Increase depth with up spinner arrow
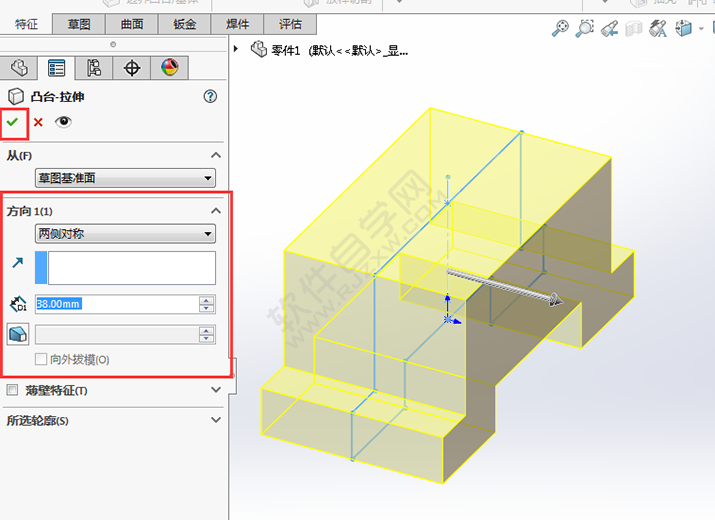Screen dimensions: 715x520 point(207,300)
